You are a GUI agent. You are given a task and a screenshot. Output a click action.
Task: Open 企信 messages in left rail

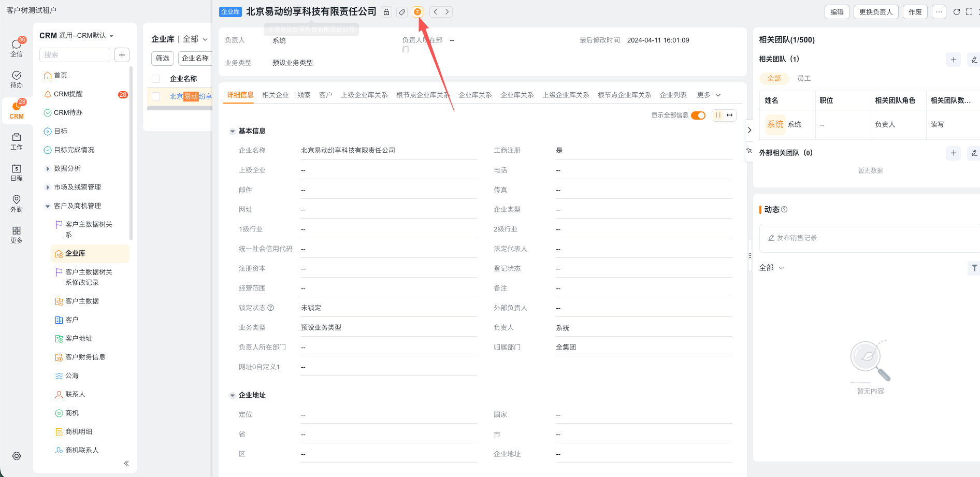(17, 47)
